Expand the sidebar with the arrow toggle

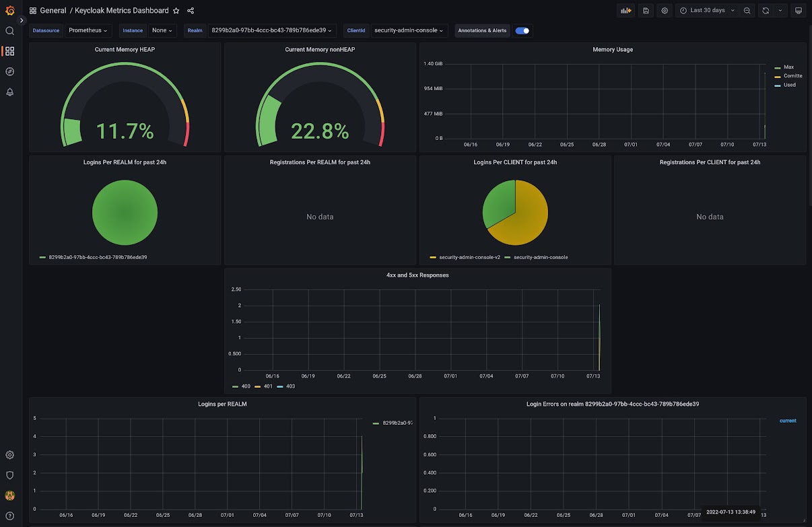(x=22, y=20)
